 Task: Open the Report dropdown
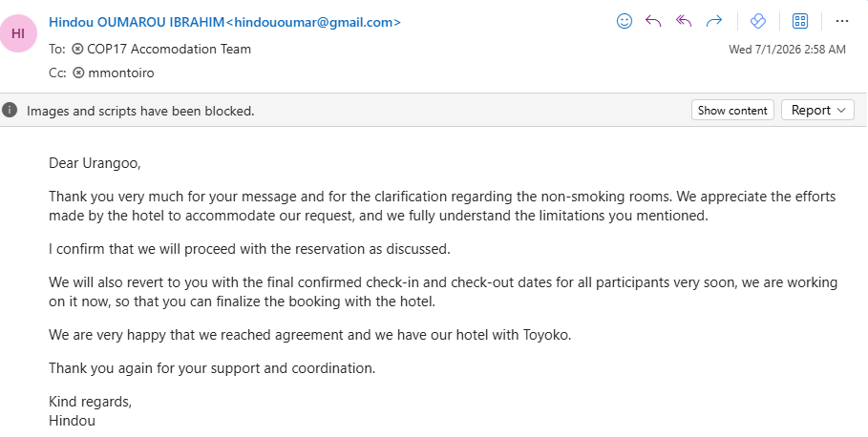tap(817, 110)
